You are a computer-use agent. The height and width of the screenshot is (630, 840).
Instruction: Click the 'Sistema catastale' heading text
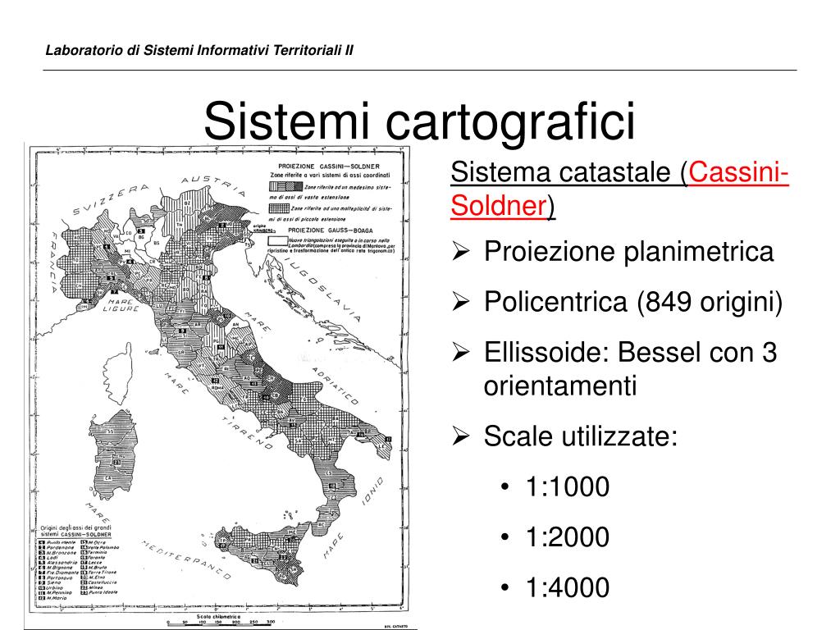point(560,172)
